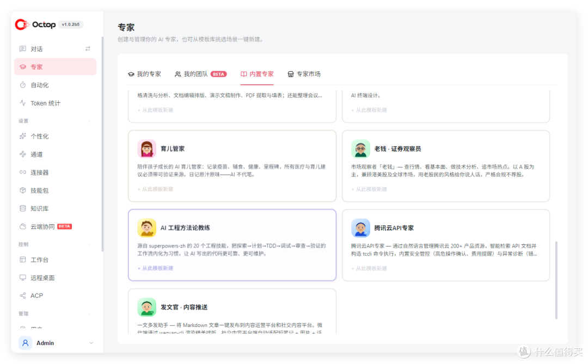588x364 pixels.
Task: Open 连接器 settings page
Action: 55,172
